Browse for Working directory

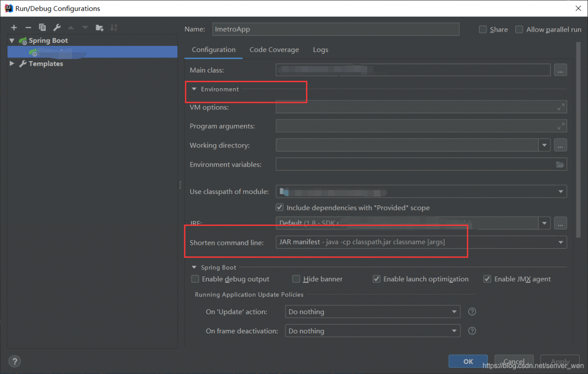point(560,145)
